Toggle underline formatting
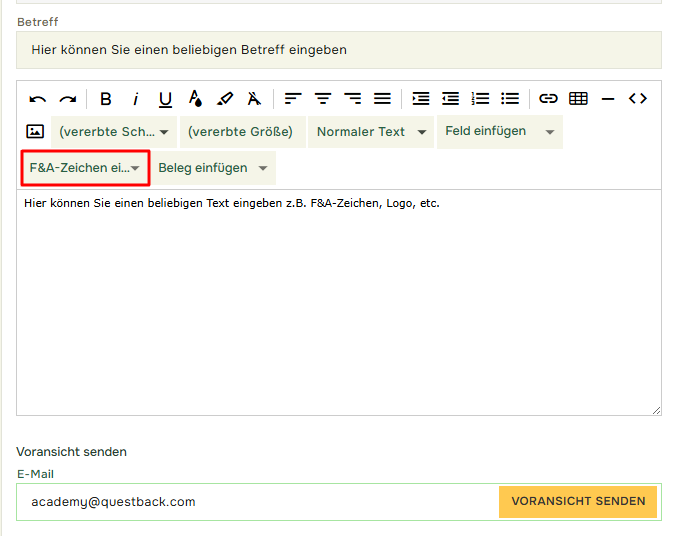Image resolution: width=676 pixels, height=536 pixels. 166,99
